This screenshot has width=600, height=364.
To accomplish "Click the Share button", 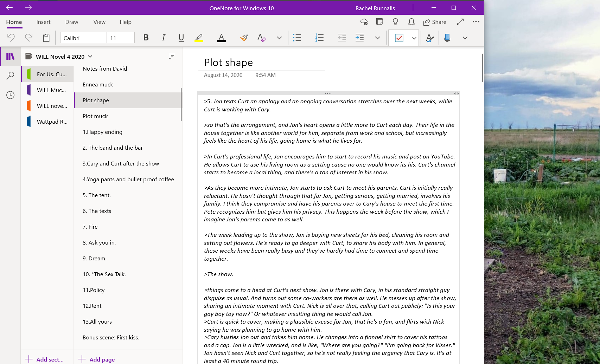I will point(435,22).
